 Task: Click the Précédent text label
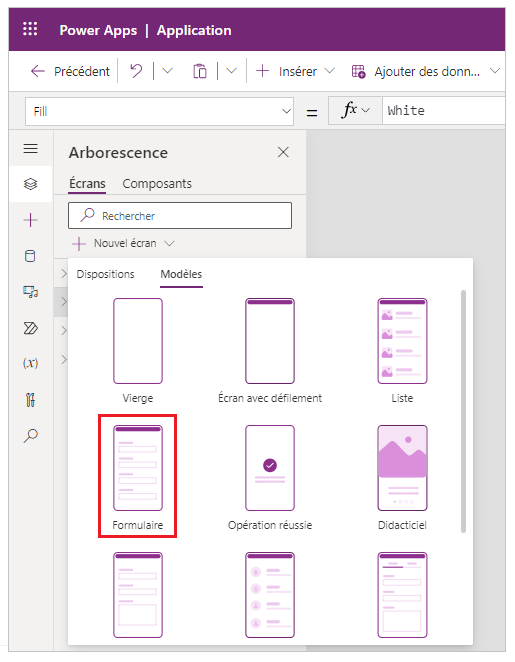(82, 71)
